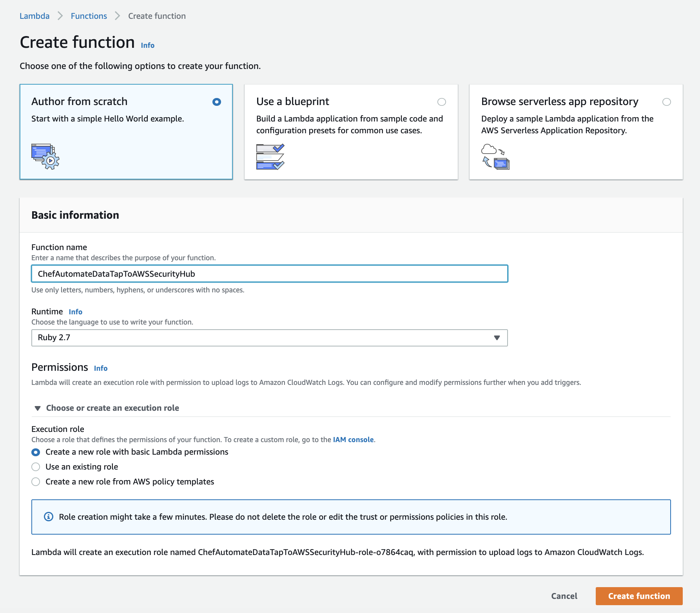Click the Create function breadcrumb text
Screen dimensions: 700x613
pyautogui.click(x=157, y=16)
